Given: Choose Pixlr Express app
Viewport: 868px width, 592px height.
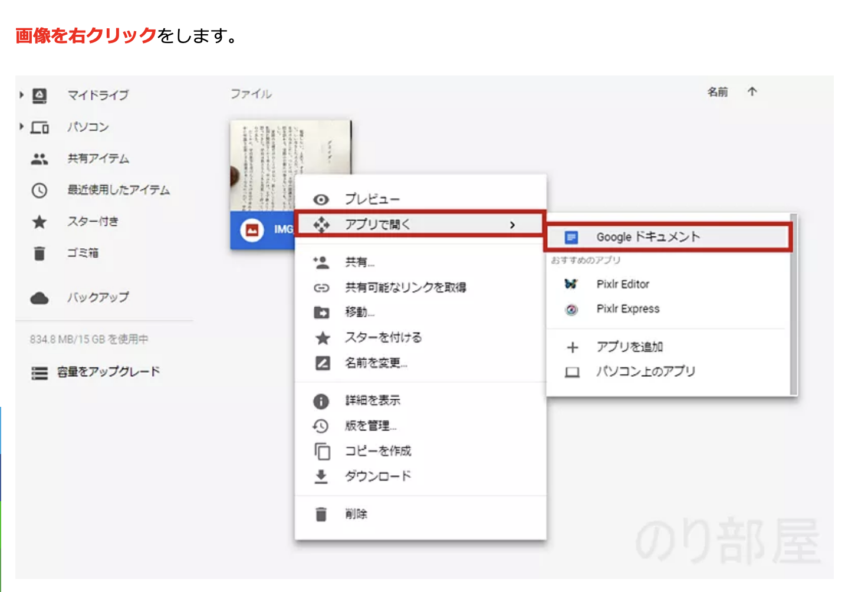Looking at the screenshot, I should (668, 309).
